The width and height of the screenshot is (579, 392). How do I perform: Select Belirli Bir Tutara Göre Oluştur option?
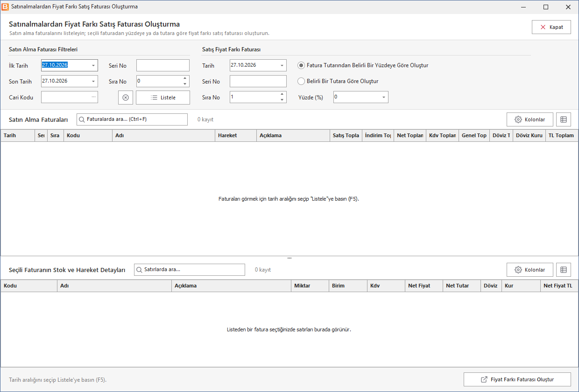338,81
